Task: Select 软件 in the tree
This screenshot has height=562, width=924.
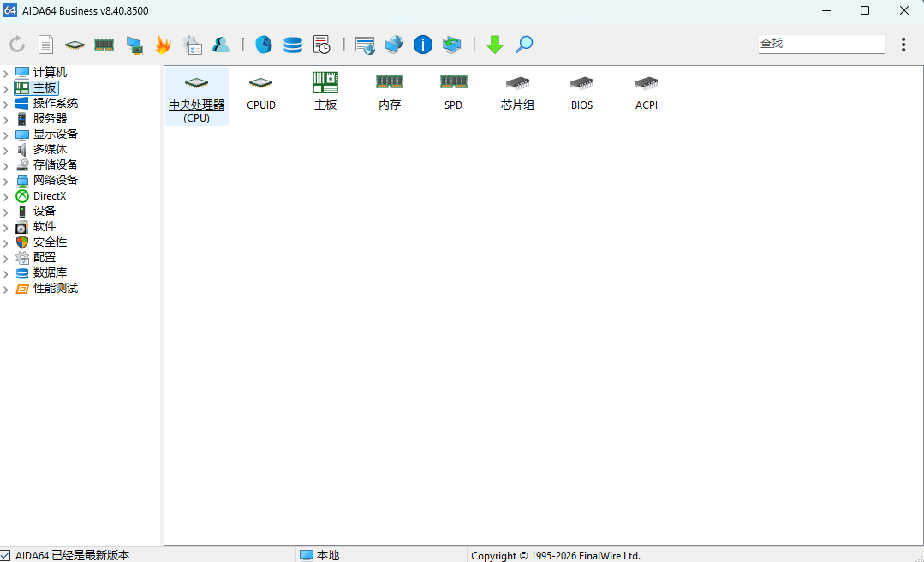Action: click(45, 226)
